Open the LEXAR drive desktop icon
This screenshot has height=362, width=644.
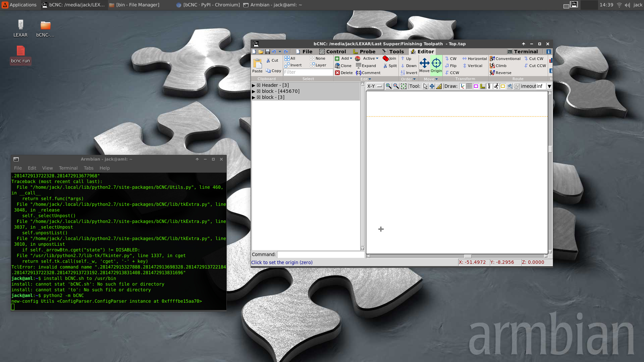click(x=20, y=28)
